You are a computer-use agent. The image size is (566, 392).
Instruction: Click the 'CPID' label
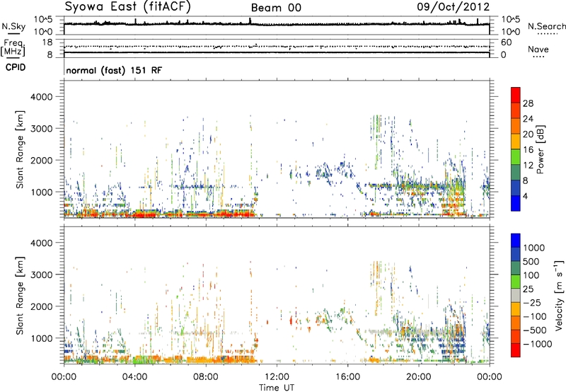(16, 67)
